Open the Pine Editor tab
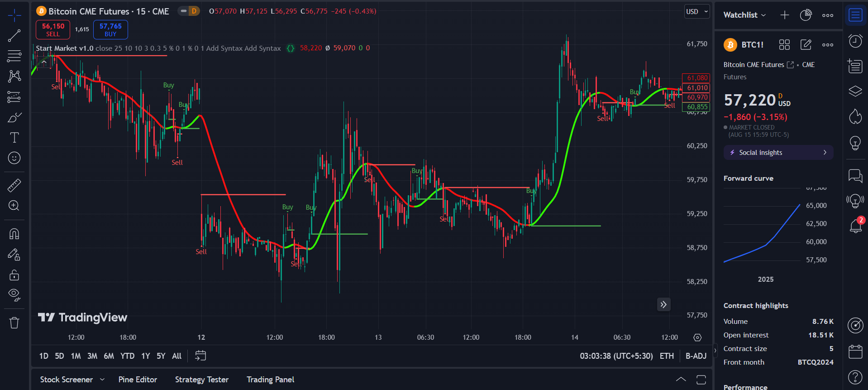Screen dimensions: 868x390 [x=138, y=380]
